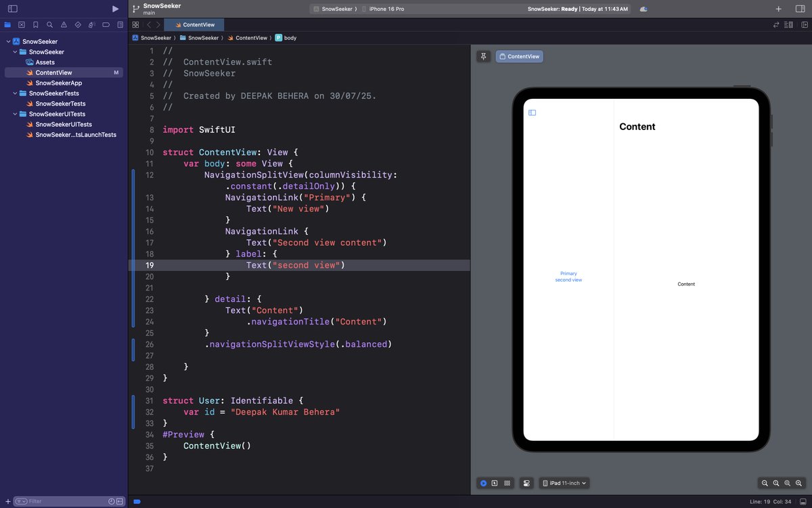Open the Breakpoint navigator icon
The image size is (812, 508).
106,24
